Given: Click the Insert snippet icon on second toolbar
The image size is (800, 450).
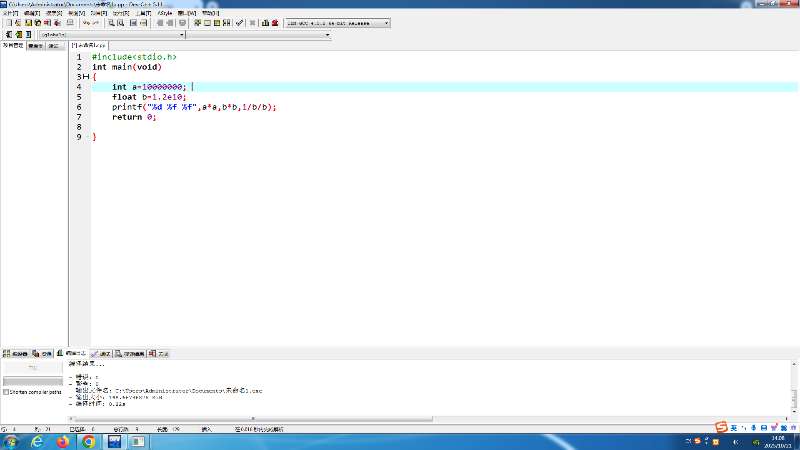Looking at the screenshot, I should click(9, 34).
